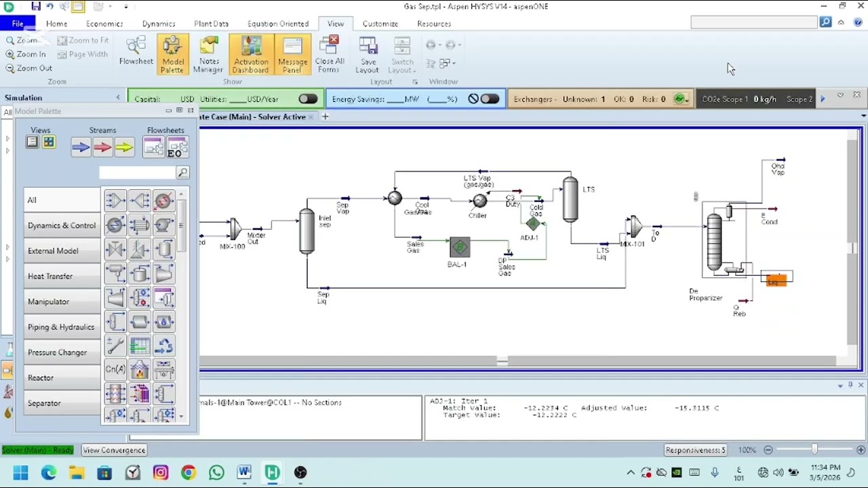Switch to the Dynamics ribbon tab
The width and height of the screenshot is (868, 488).
(x=159, y=24)
